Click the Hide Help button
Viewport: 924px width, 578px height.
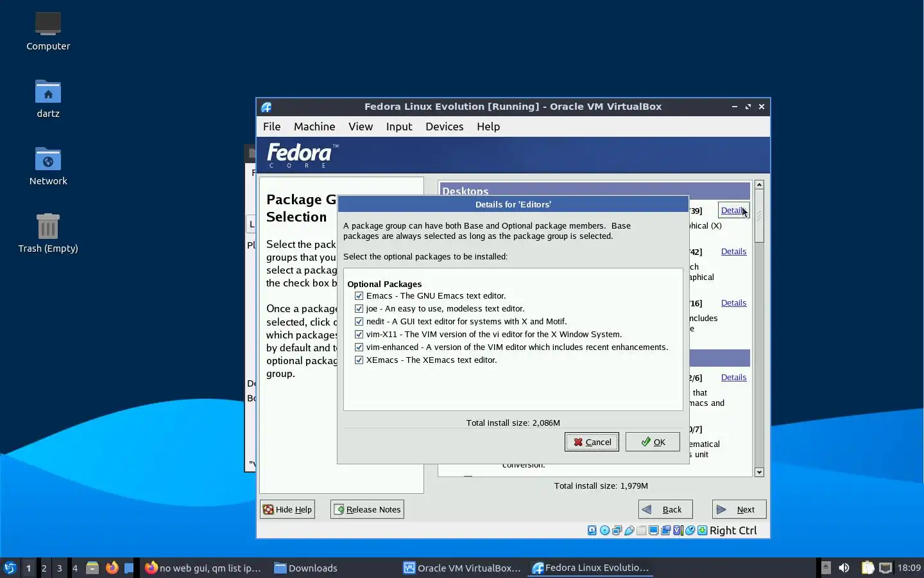[287, 509]
